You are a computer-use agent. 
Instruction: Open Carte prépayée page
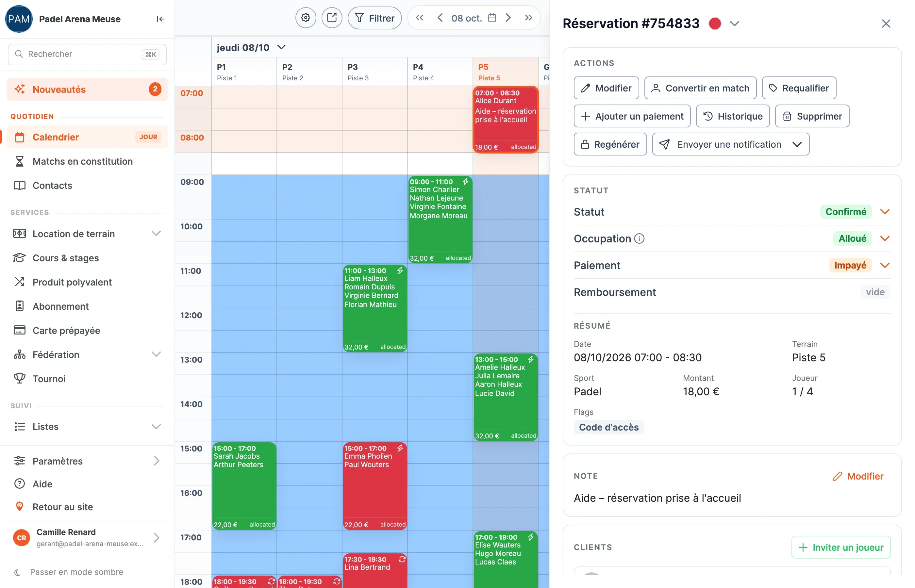[x=87, y=330]
